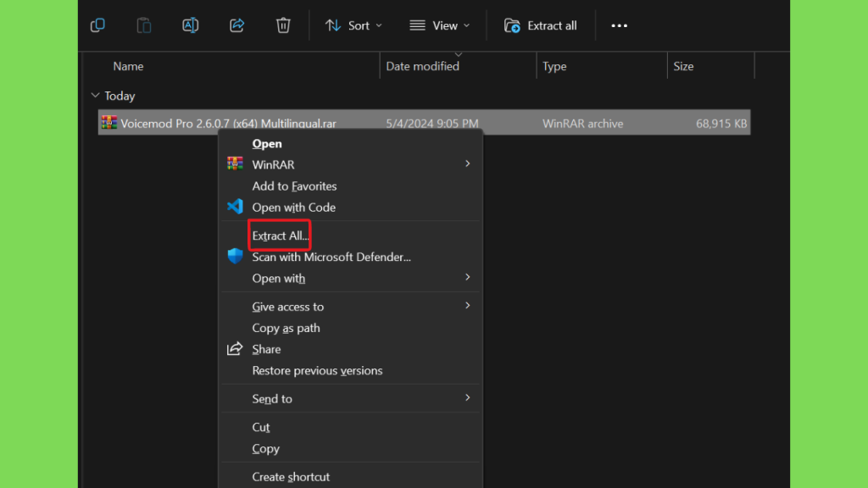This screenshot has width=868, height=488.
Task: Sort by the Date modified column header
Action: pyautogui.click(x=422, y=66)
